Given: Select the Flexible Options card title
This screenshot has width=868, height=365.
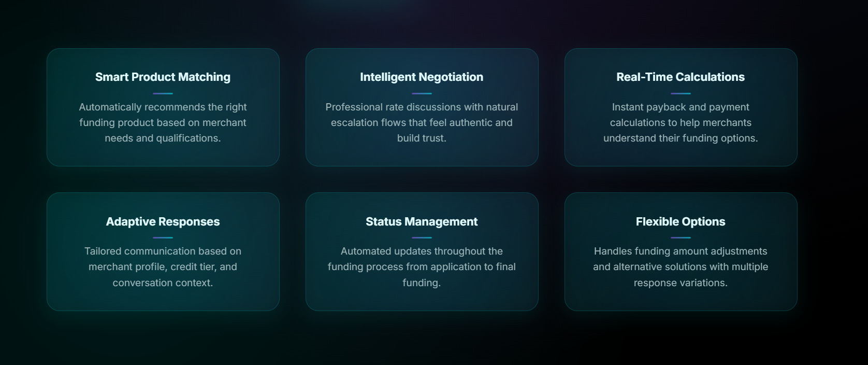Looking at the screenshot, I should click(681, 222).
